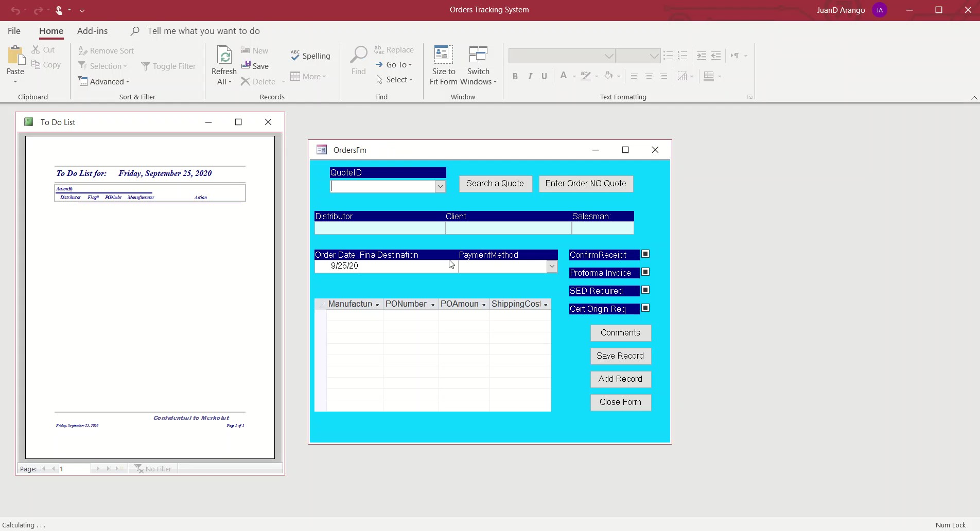Click the Decrease Indent icon
Screen dimensions: 980x531
(716, 56)
